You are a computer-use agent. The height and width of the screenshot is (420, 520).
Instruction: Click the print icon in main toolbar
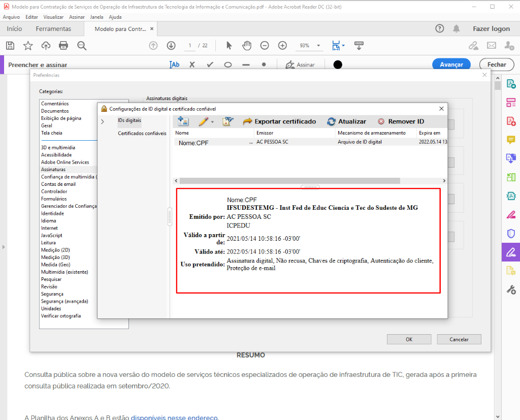(x=63, y=46)
